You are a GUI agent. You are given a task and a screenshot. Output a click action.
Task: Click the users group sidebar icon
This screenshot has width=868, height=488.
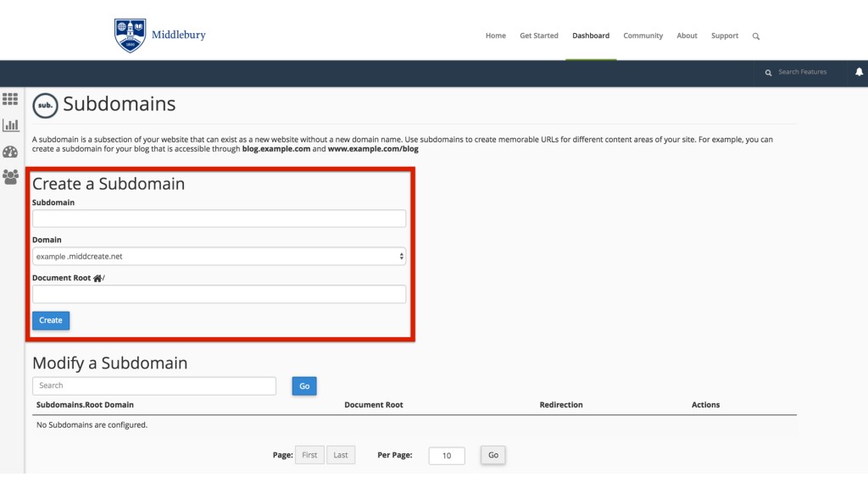(11, 176)
